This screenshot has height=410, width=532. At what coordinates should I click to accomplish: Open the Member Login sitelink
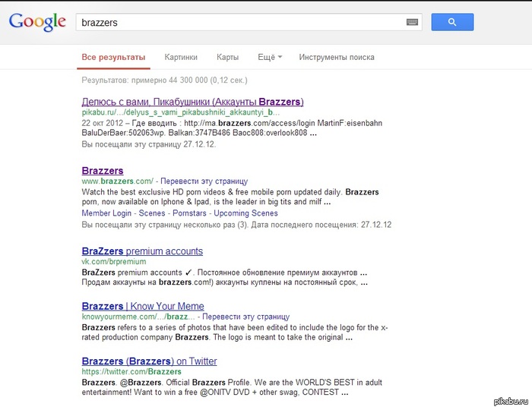point(106,213)
